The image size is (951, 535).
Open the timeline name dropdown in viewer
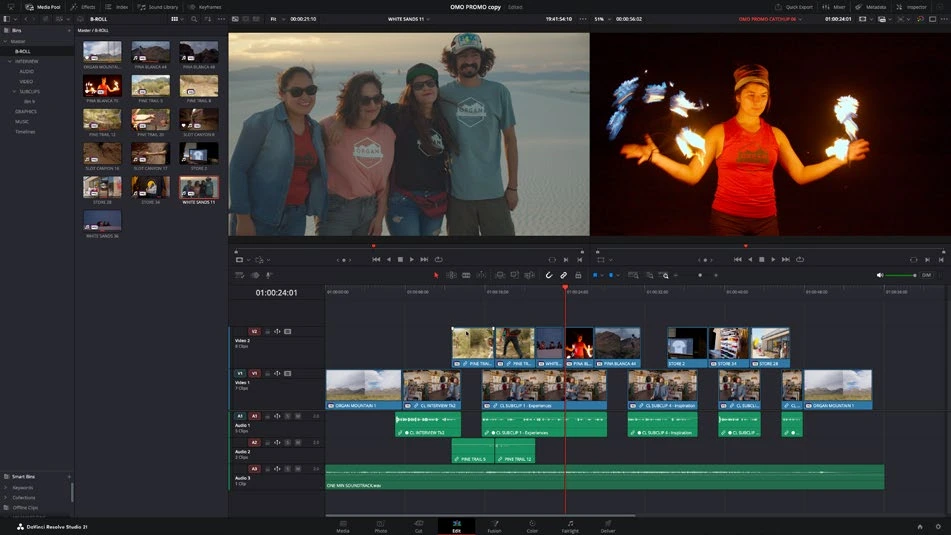pyautogui.click(x=770, y=19)
